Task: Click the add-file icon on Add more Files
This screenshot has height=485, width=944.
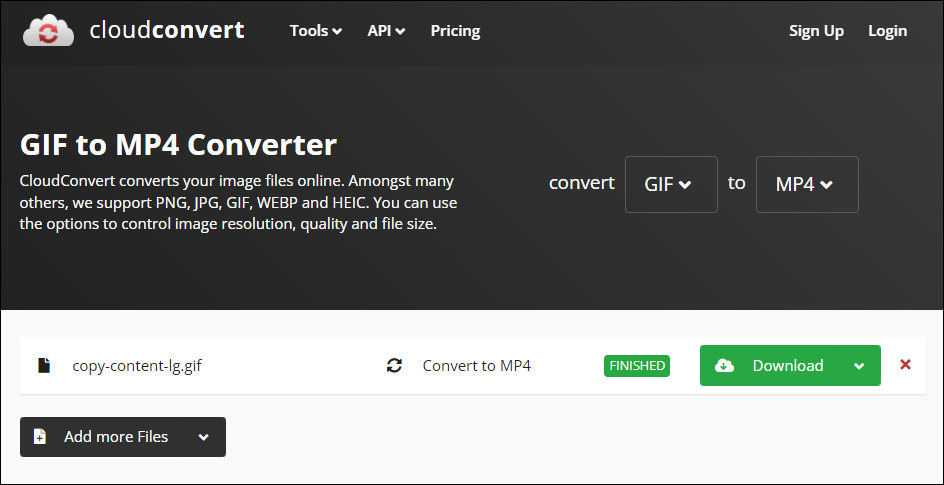Action: (40, 437)
